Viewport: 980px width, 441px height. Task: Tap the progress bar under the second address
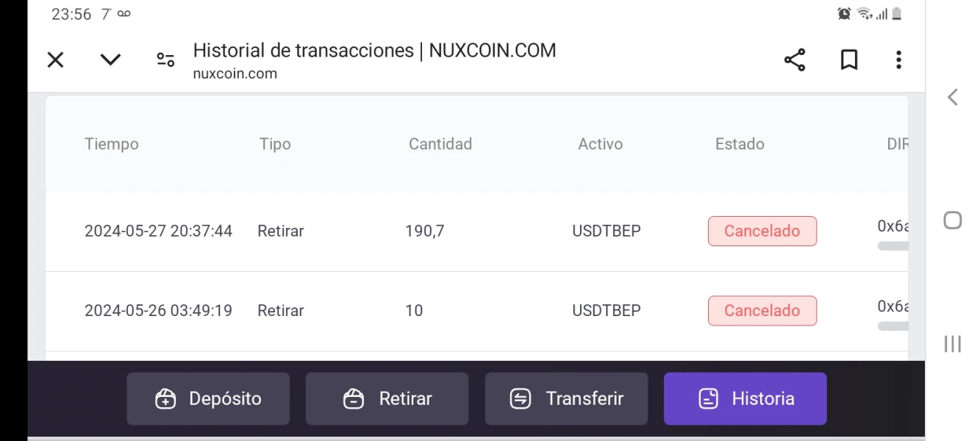[892, 326]
